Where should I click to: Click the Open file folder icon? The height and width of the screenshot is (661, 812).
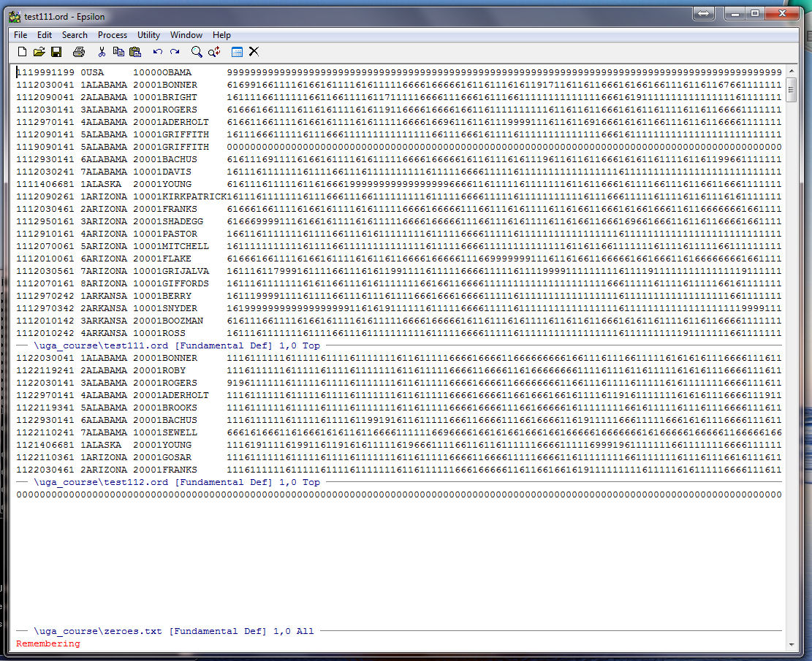pos(39,52)
